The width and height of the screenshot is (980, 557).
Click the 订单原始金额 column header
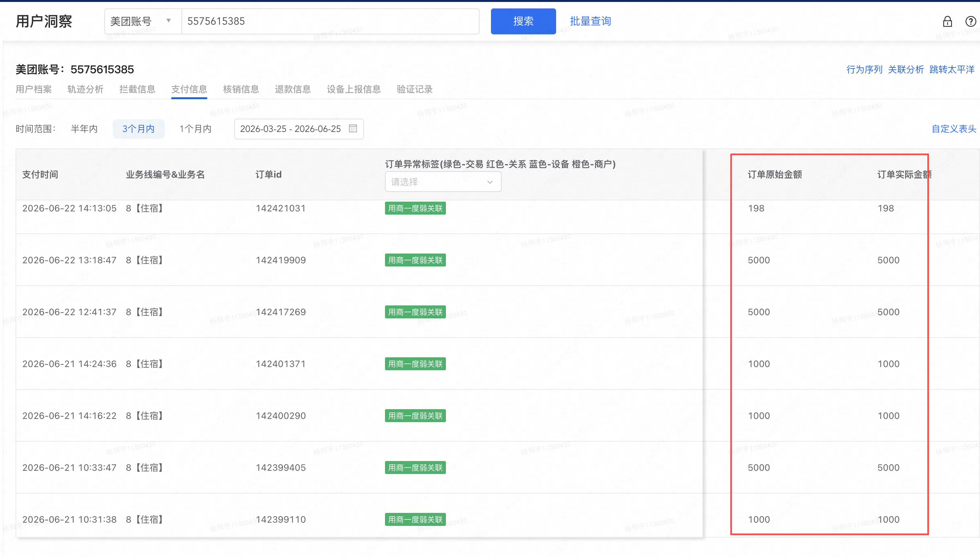(x=775, y=174)
